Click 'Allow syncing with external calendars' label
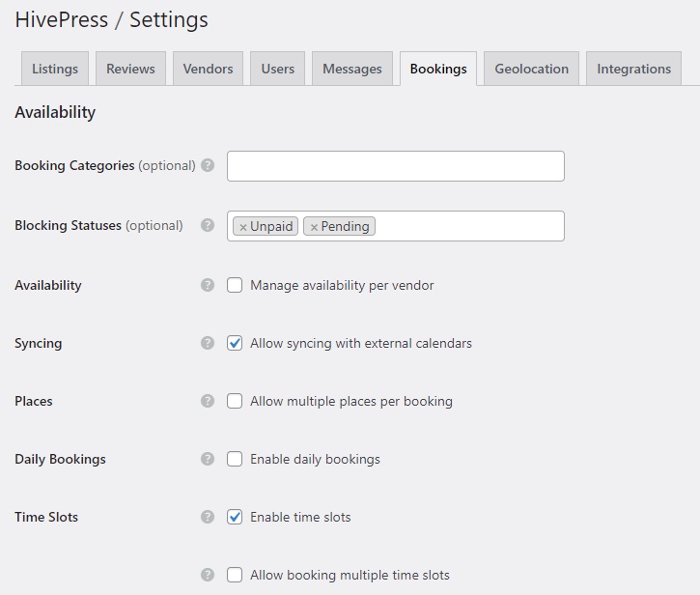The width and height of the screenshot is (700, 595). pyautogui.click(x=361, y=343)
